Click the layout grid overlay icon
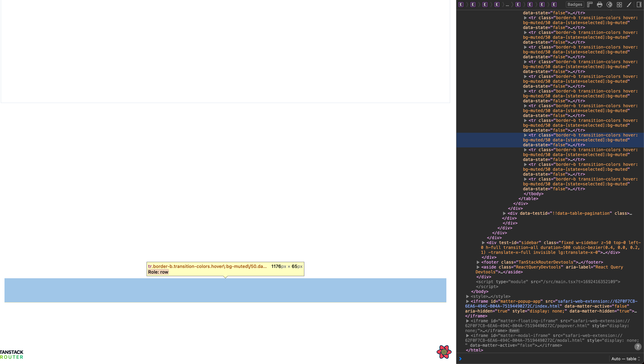 pyautogui.click(x=619, y=5)
